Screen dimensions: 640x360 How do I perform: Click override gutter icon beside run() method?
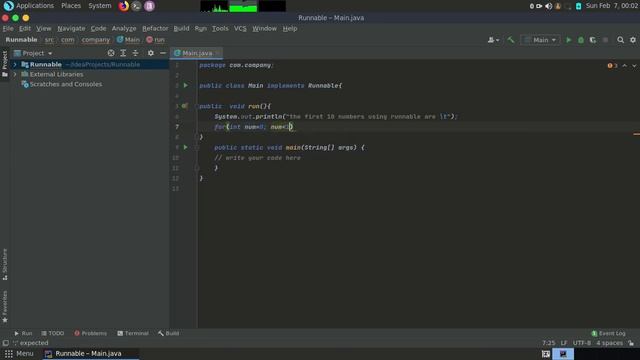tap(184, 106)
